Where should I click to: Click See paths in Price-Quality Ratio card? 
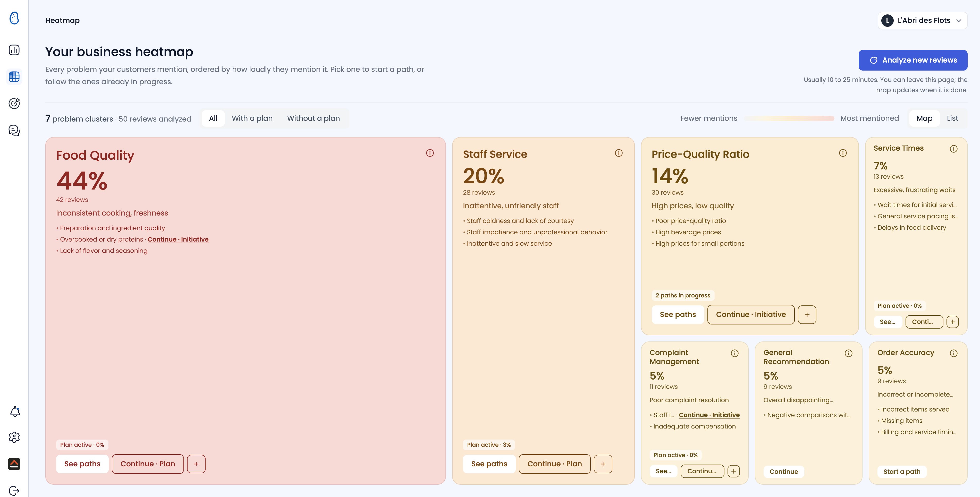678,314
